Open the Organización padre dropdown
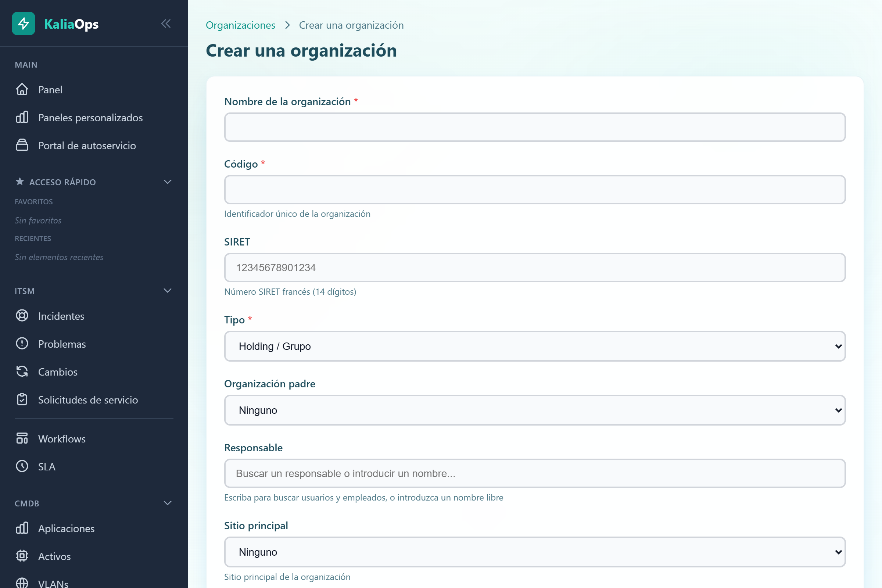 [x=534, y=410]
